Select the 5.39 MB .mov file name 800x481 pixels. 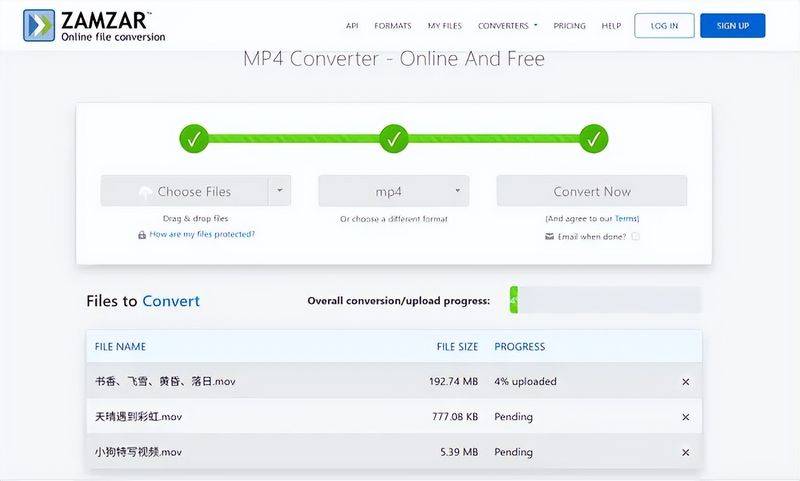[138, 452]
